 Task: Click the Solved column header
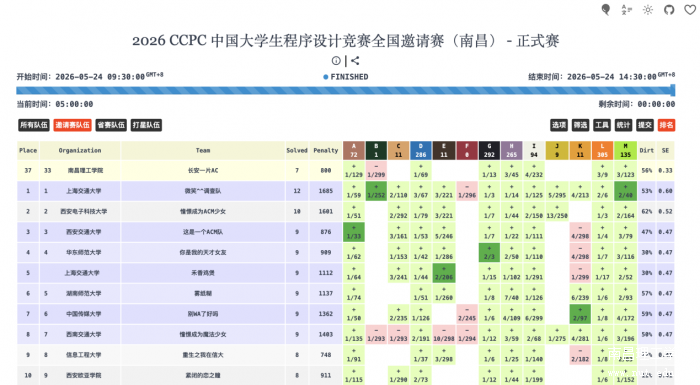297,151
